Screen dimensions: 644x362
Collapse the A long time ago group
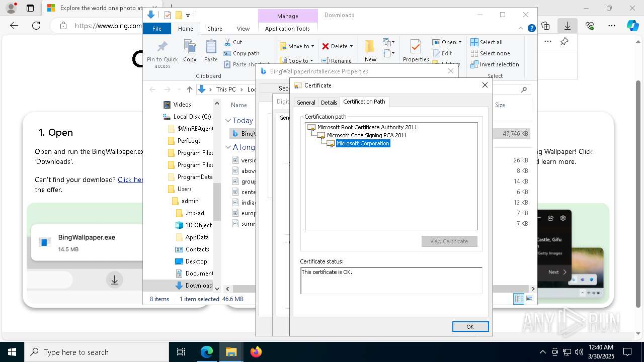tap(228, 147)
